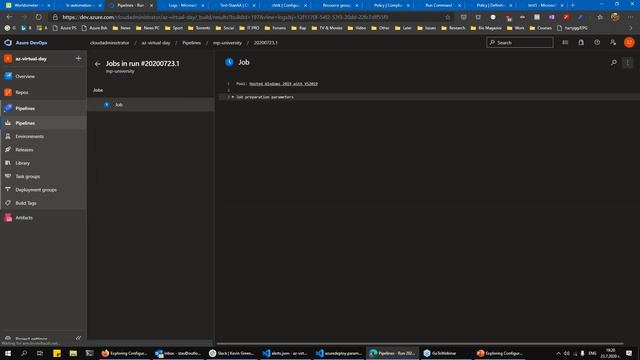The width and height of the screenshot is (640, 360).
Task: Select the Job row in jobs list
Action: [151, 104]
